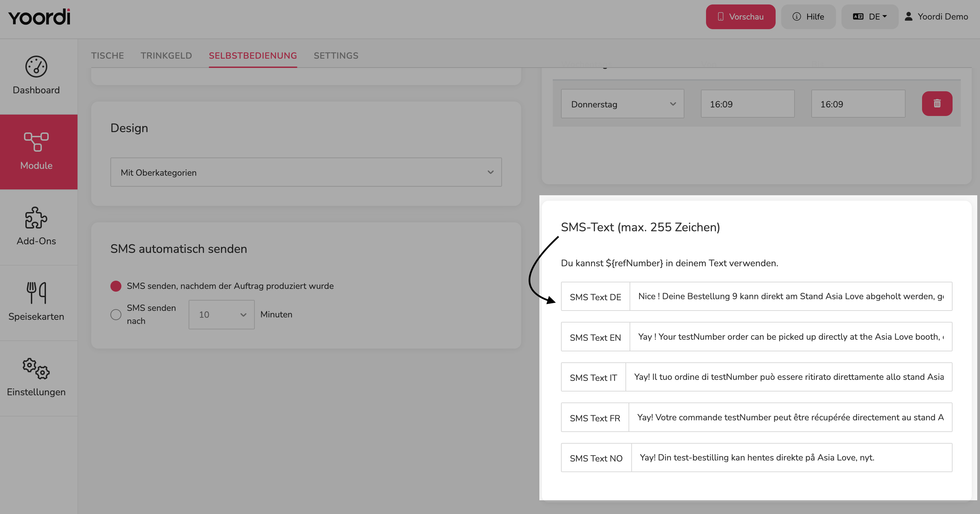Click the Hilfe help button

(809, 17)
